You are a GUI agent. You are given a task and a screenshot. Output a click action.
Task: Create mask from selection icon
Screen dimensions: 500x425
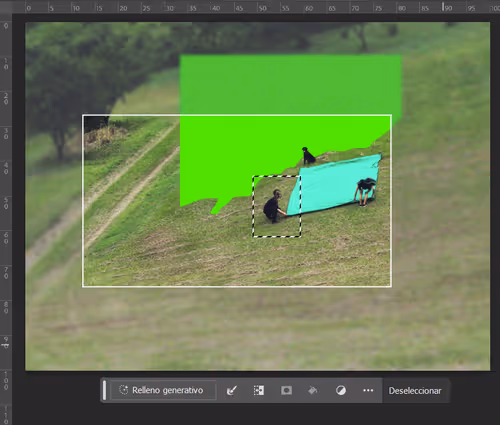coord(286,390)
